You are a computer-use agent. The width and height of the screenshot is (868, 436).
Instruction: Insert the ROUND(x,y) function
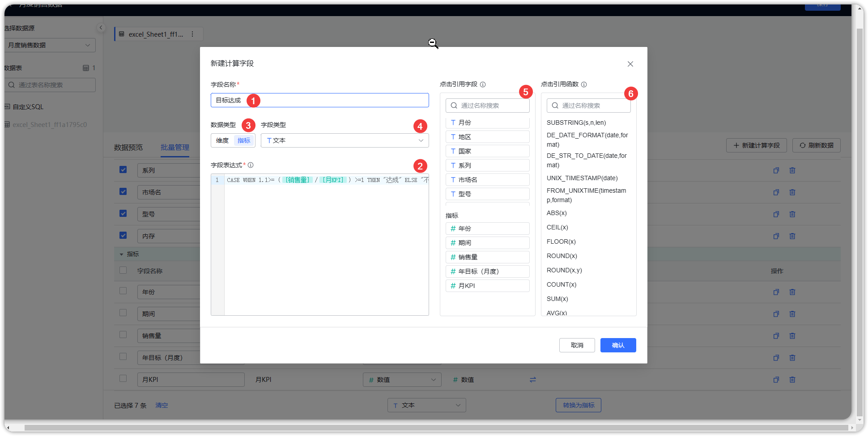pos(564,270)
